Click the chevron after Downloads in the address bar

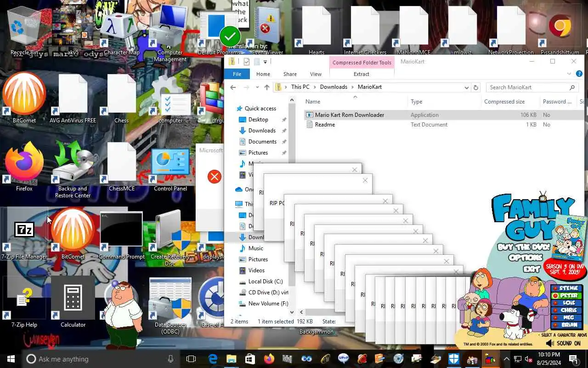pyautogui.click(x=352, y=87)
